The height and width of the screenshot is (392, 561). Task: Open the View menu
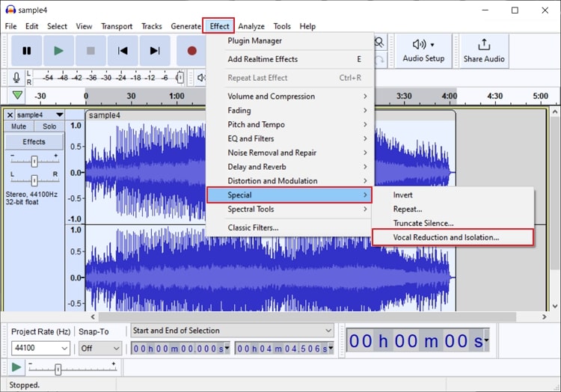point(84,26)
